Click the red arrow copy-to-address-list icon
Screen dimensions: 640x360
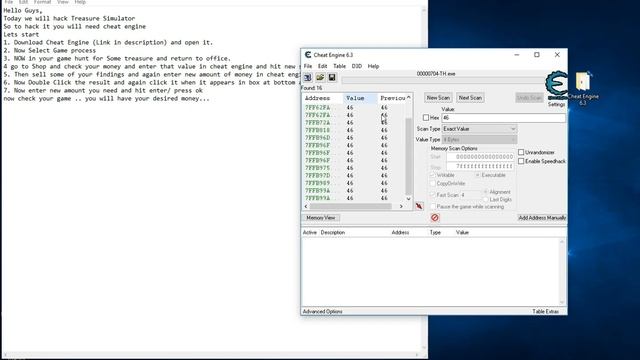(x=419, y=206)
